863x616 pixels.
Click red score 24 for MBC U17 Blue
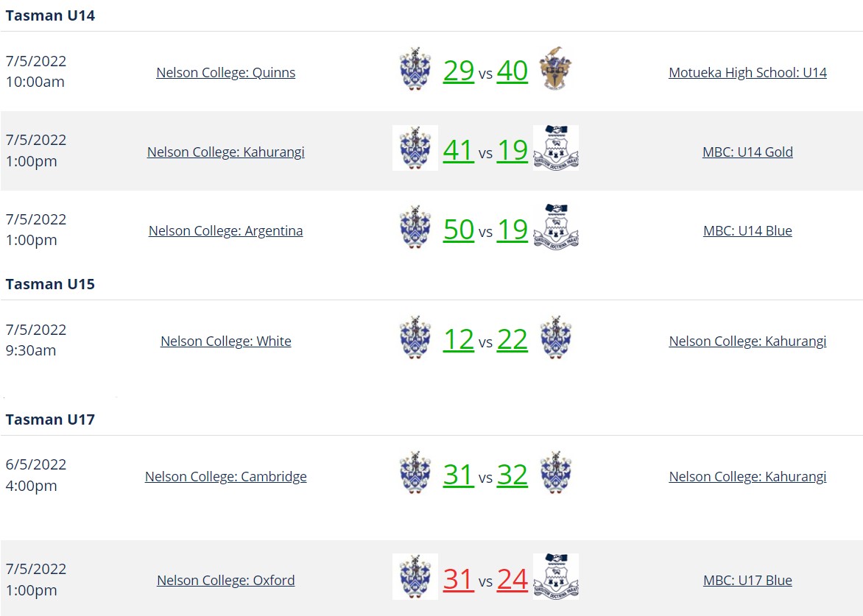pyautogui.click(x=512, y=579)
